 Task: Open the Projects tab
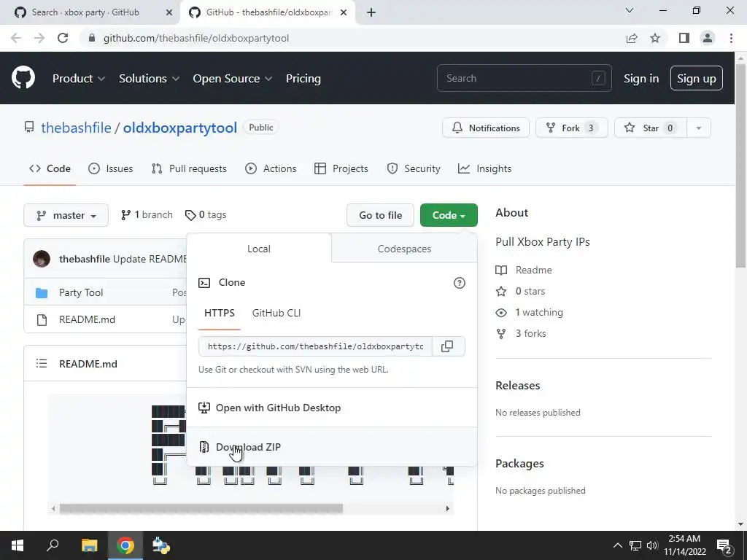341,168
